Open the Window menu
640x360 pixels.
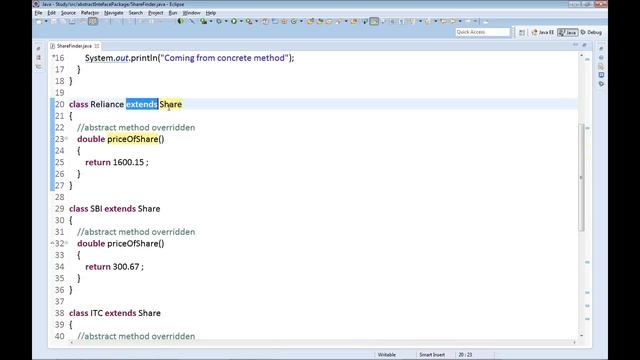pyautogui.click(x=191, y=13)
